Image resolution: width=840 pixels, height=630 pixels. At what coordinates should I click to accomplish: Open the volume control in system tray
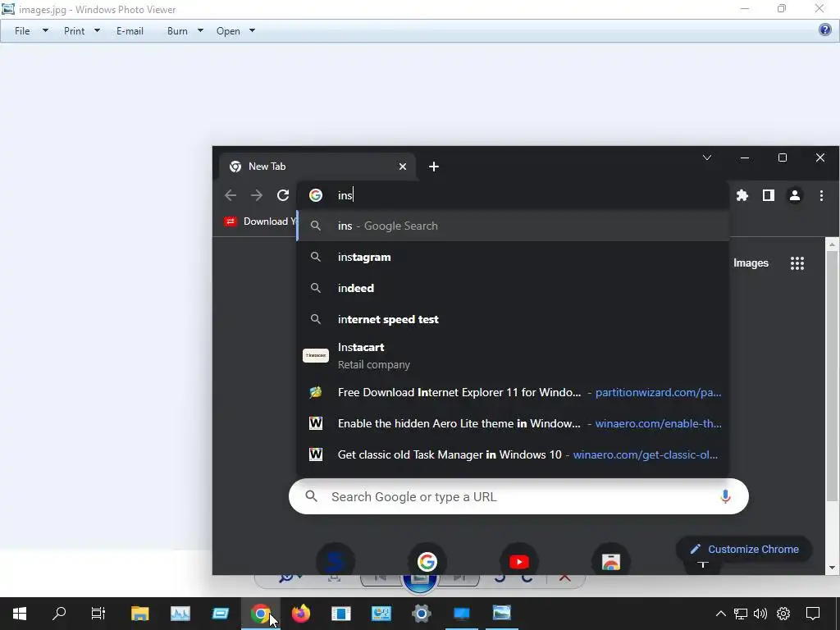pyautogui.click(x=760, y=614)
